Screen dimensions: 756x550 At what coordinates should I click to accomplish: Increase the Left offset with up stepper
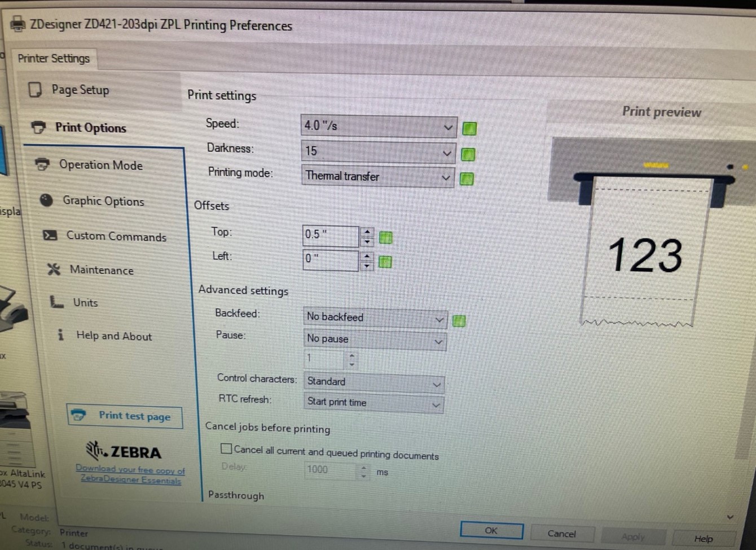367,256
